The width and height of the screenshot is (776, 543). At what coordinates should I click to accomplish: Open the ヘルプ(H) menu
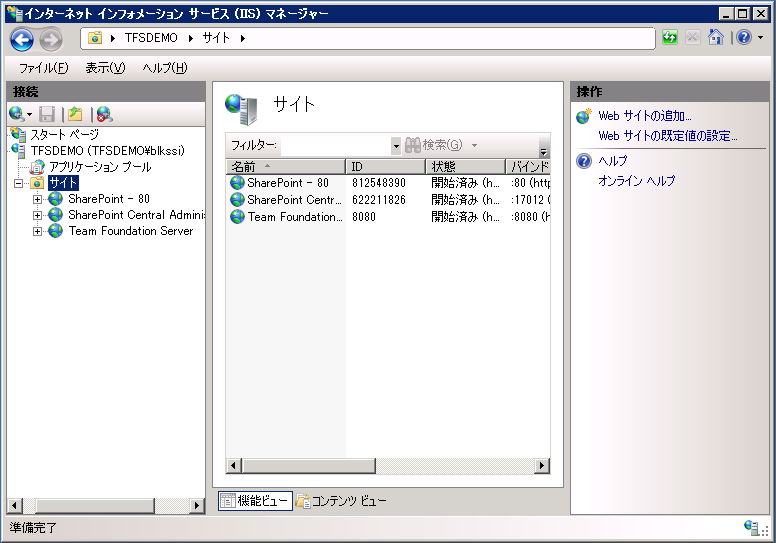pyautogui.click(x=165, y=68)
